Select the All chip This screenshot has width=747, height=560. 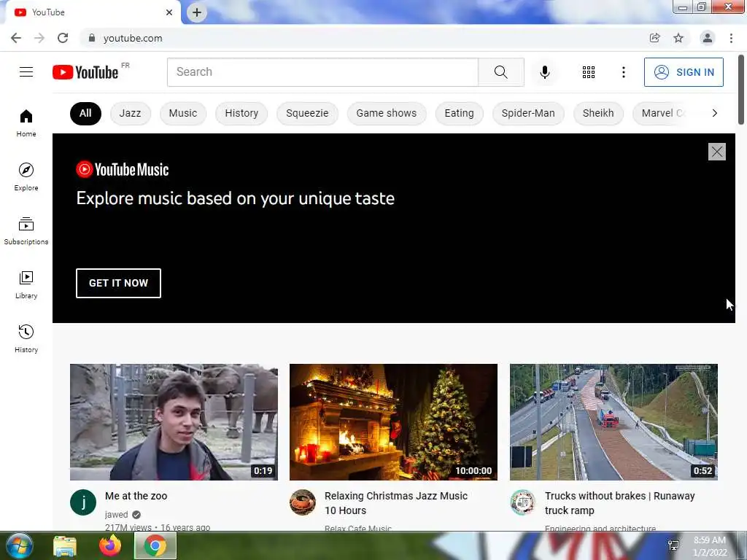click(x=86, y=113)
